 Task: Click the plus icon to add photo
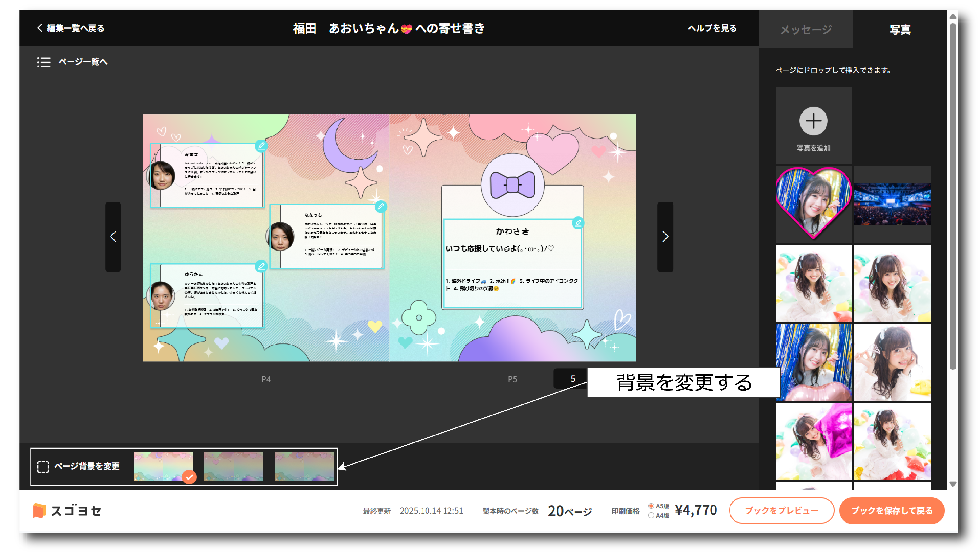(813, 121)
